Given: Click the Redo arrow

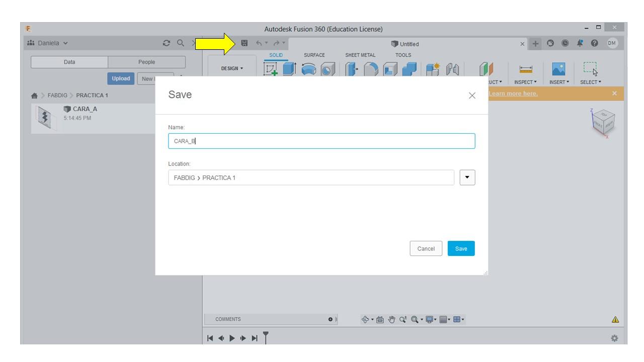Looking at the screenshot, I should [x=276, y=44].
